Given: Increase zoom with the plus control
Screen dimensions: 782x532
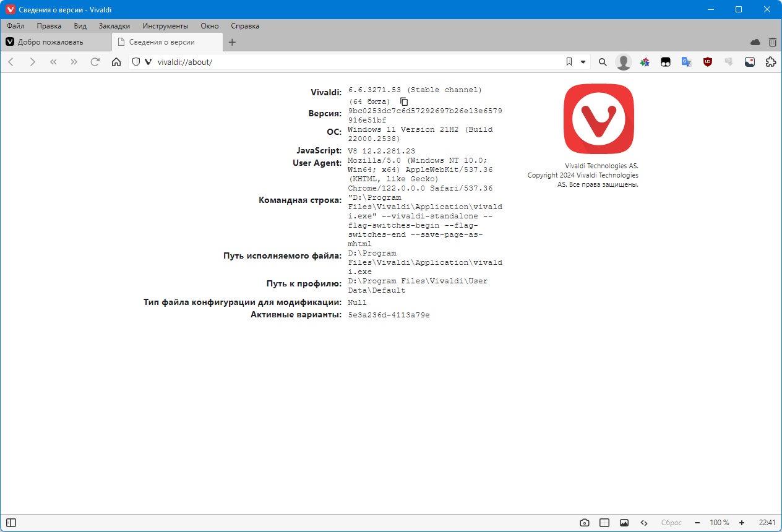Looking at the screenshot, I should click(x=742, y=523).
